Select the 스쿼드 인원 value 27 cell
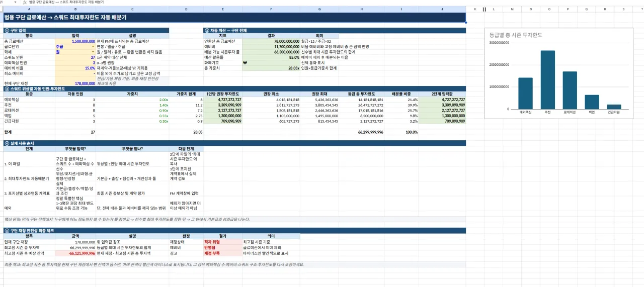The image size is (644, 287). coord(75,57)
